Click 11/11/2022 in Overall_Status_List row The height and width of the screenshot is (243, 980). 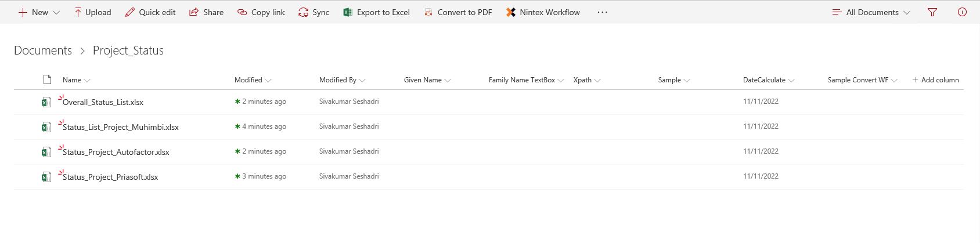(x=761, y=101)
